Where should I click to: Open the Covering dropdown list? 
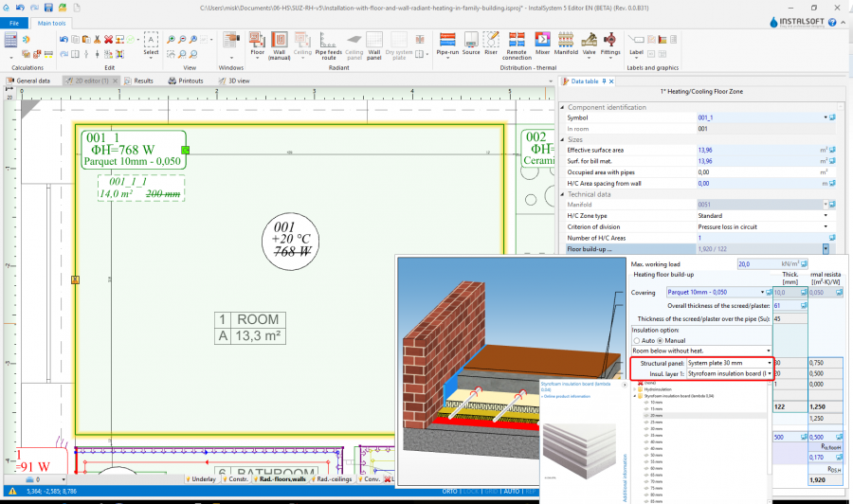(x=763, y=293)
